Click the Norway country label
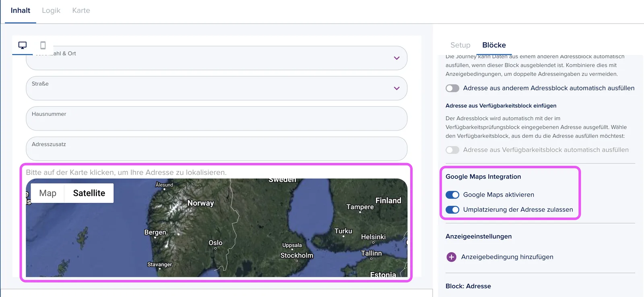 [x=200, y=203]
